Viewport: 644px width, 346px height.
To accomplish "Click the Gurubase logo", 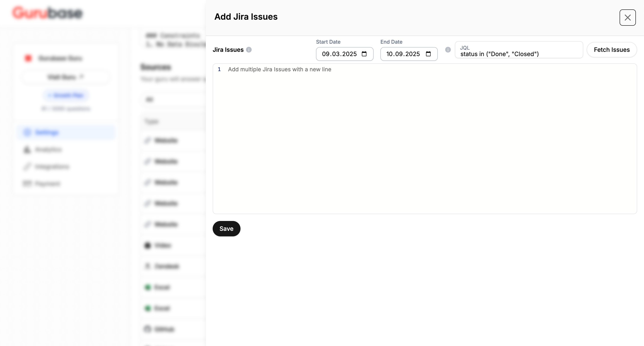I will click(x=47, y=13).
